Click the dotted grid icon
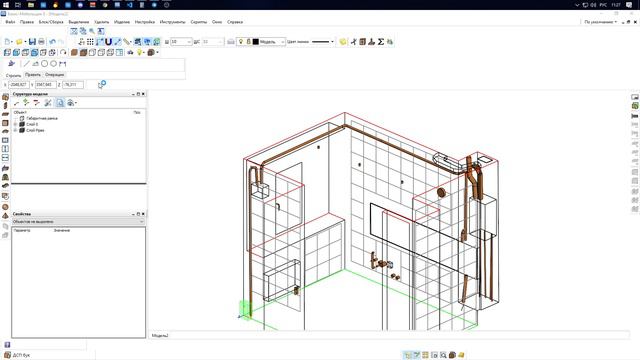Viewport: 640px width, 360px height. (x=90, y=42)
